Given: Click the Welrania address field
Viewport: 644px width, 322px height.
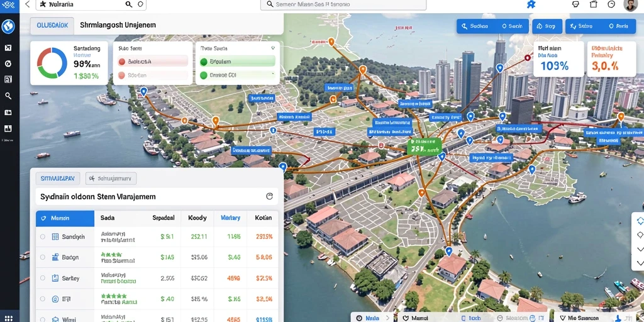Looking at the screenshot, I should click(91, 4).
